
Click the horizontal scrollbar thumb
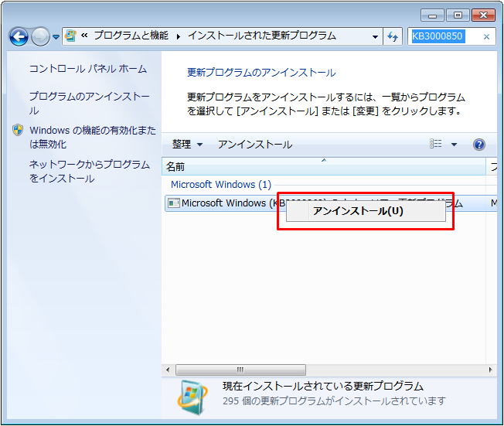point(240,370)
